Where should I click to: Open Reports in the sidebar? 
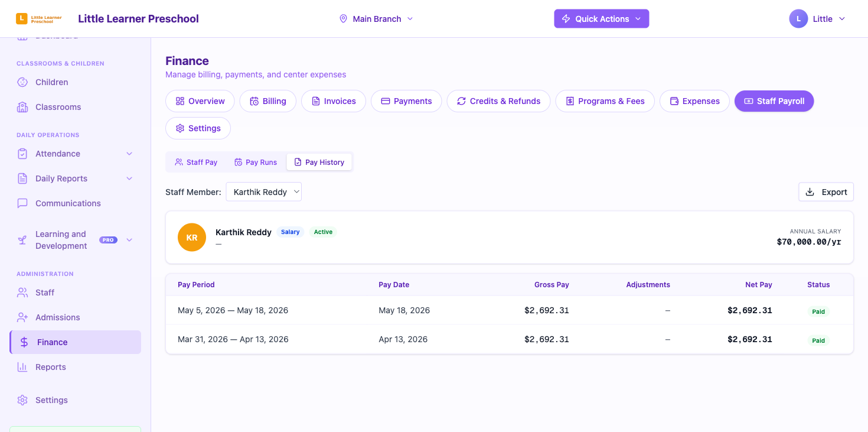click(76, 367)
